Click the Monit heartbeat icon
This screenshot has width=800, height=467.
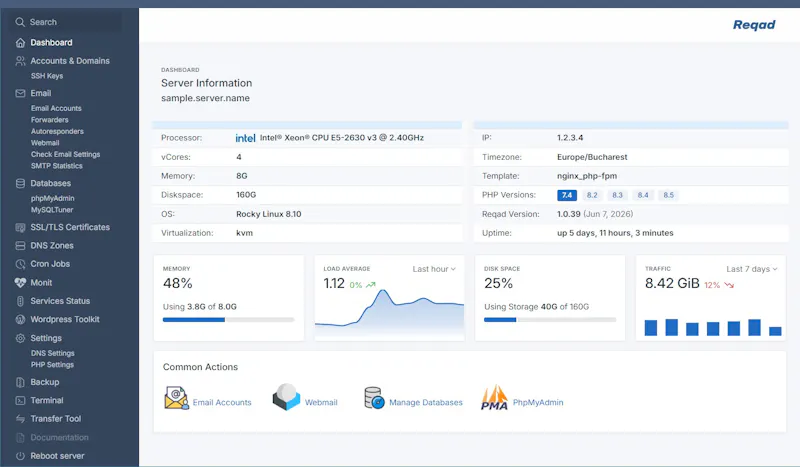[x=20, y=282]
